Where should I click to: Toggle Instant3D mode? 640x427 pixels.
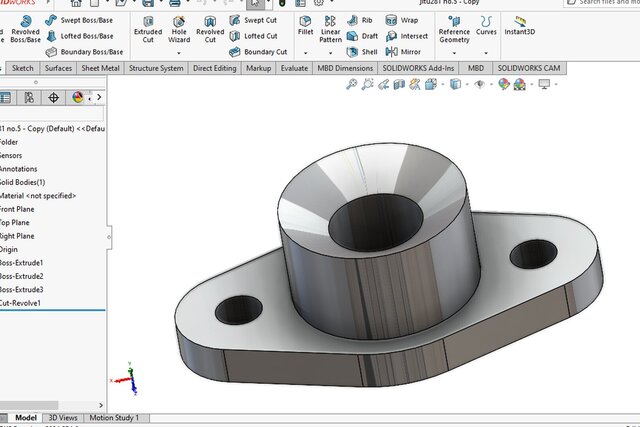click(x=519, y=25)
